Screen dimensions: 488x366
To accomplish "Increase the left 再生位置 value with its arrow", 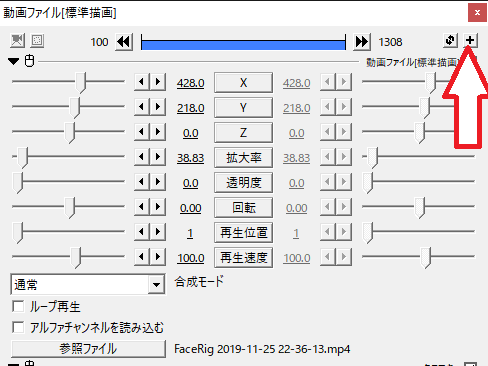I will (x=158, y=232).
